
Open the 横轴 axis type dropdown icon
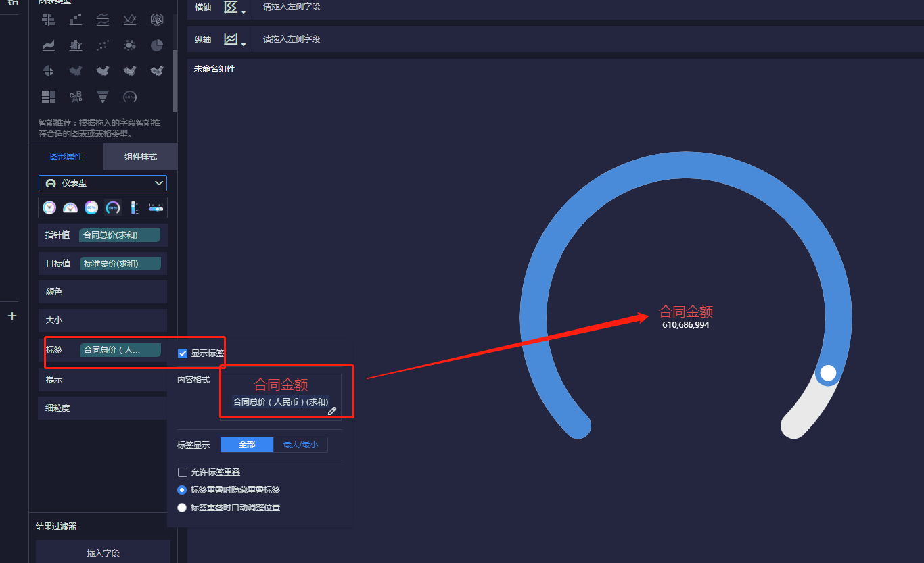pyautogui.click(x=235, y=7)
